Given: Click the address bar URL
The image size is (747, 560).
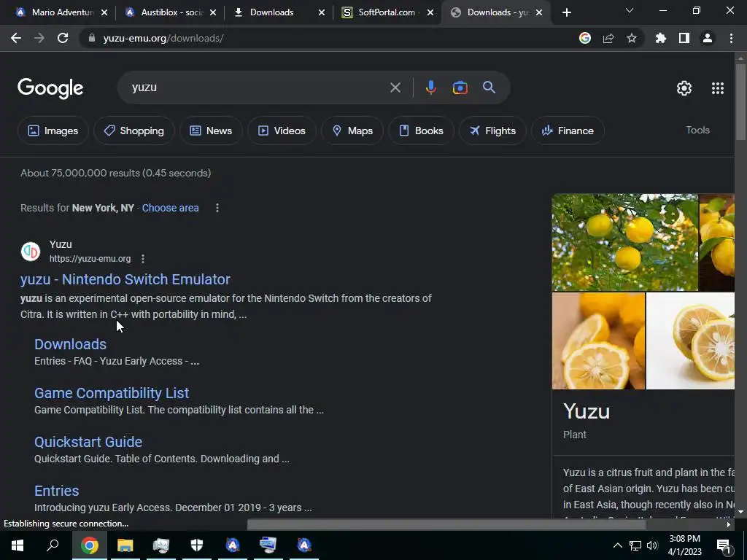Looking at the screenshot, I should 163,38.
